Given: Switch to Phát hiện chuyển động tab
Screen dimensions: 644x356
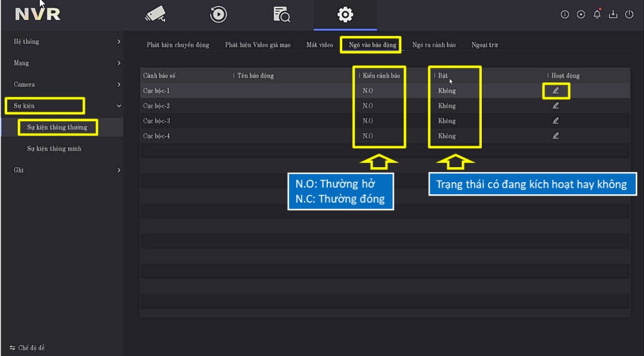Looking at the screenshot, I should click(178, 45).
